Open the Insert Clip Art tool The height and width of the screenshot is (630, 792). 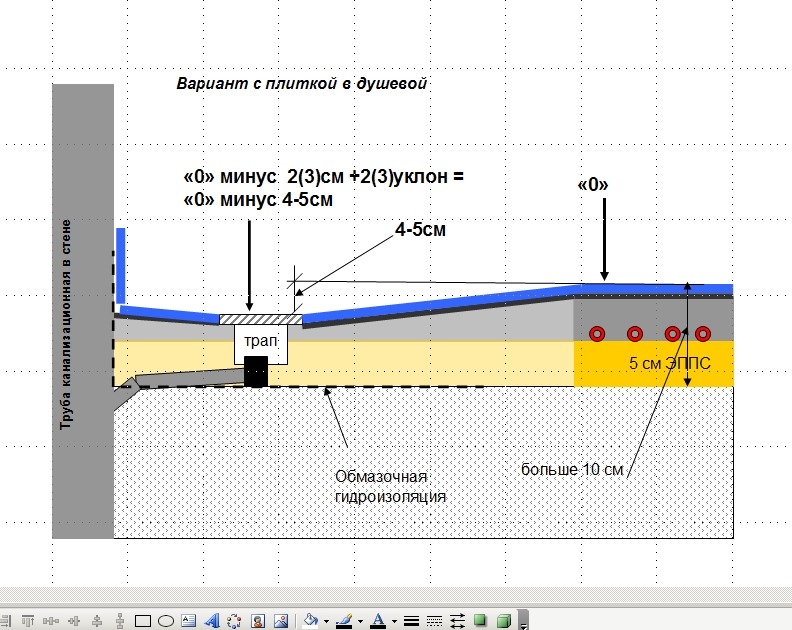click(258, 621)
